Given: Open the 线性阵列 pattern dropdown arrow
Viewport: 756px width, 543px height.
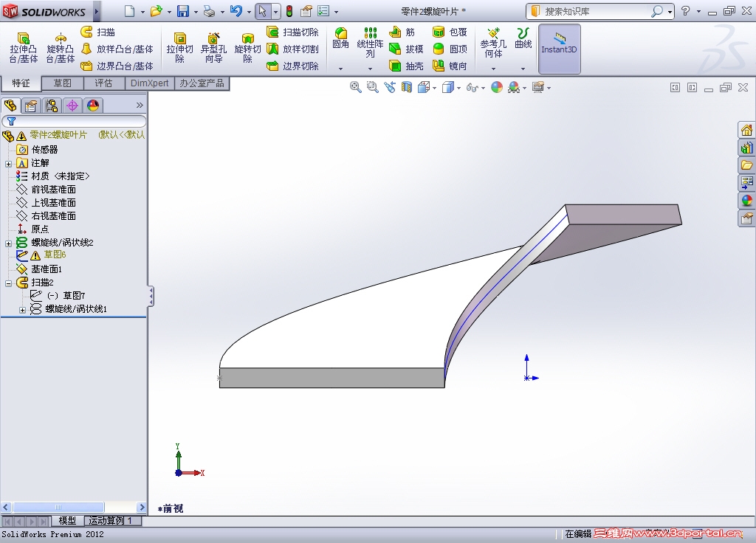Looking at the screenshot, I should pyautogui.click(x=370, y=69).
